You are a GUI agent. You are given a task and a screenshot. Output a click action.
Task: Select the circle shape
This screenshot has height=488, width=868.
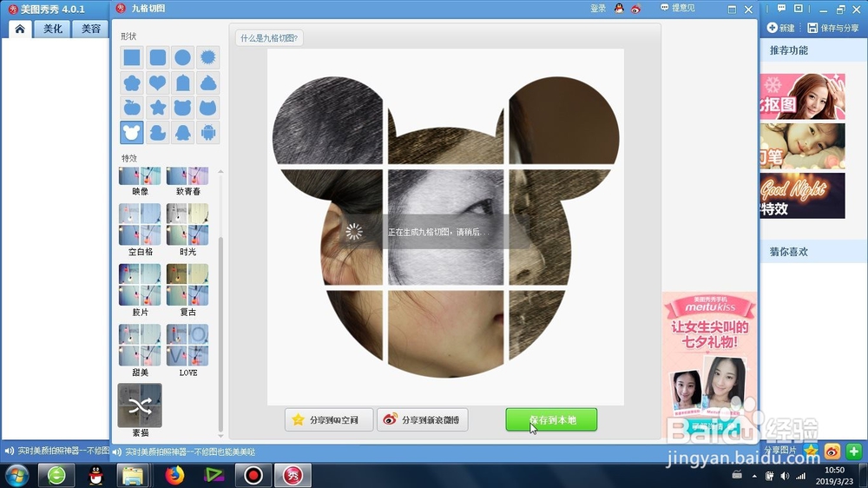click(x=182, y=57)
